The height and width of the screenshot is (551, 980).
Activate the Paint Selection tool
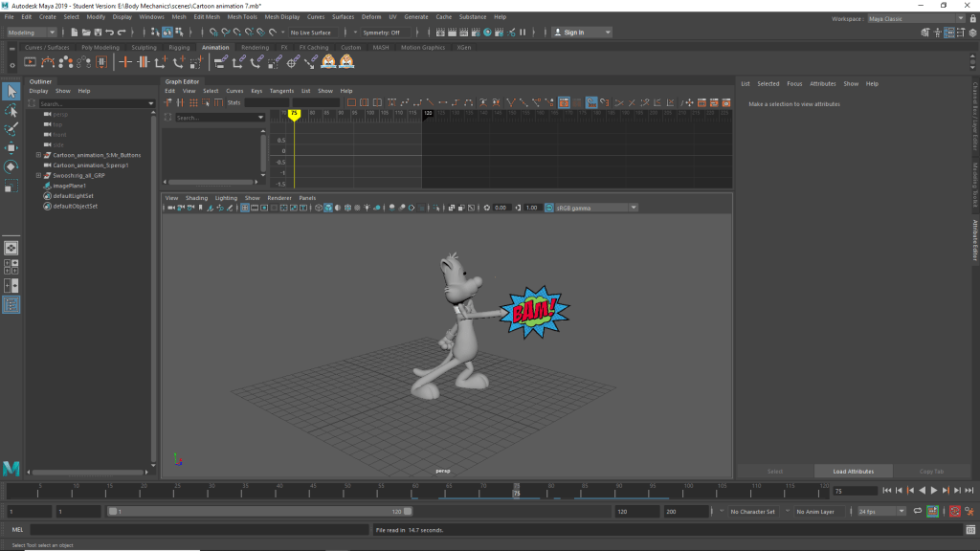pyautogui.click(x=11, y=129)
